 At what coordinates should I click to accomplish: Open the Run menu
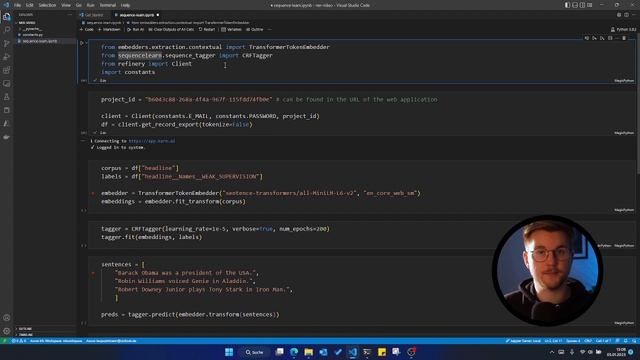(90, 5)
